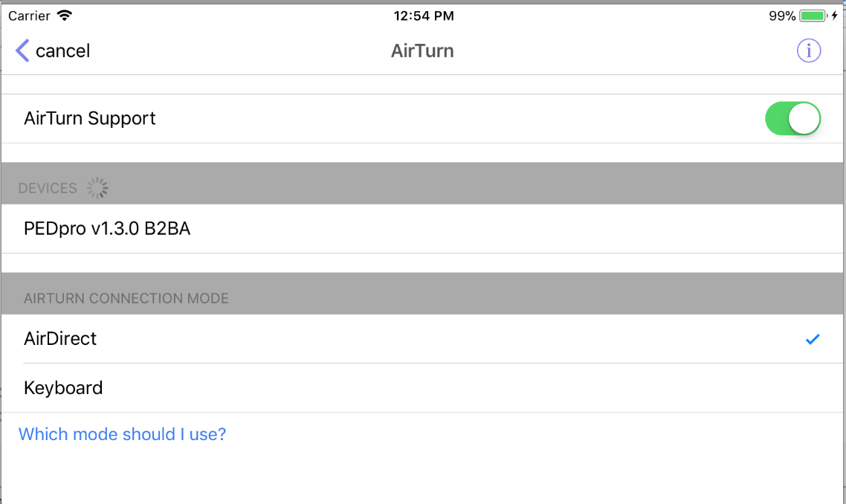Select the PEDpro v1.3.0 B2BA device

[x=107, y=229]
